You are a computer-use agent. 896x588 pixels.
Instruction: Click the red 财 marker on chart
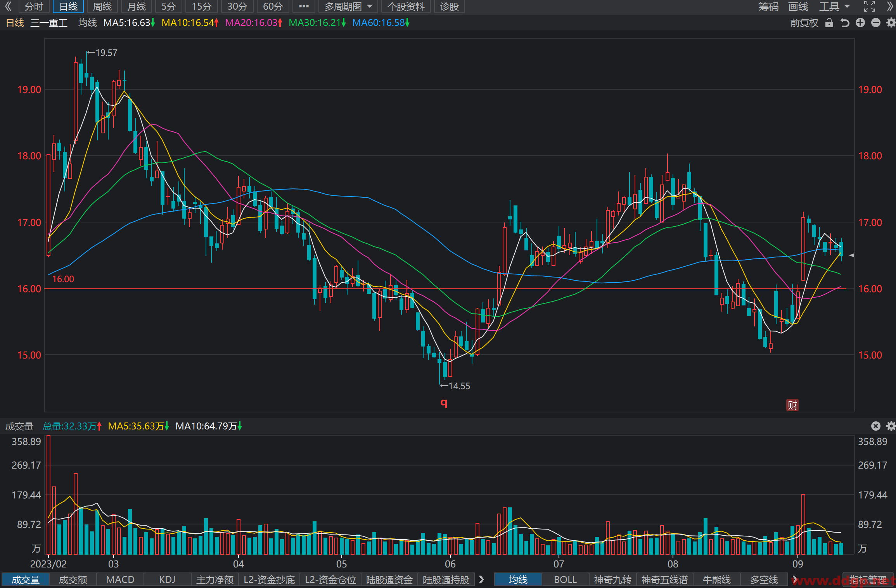[x=792, y=405]
